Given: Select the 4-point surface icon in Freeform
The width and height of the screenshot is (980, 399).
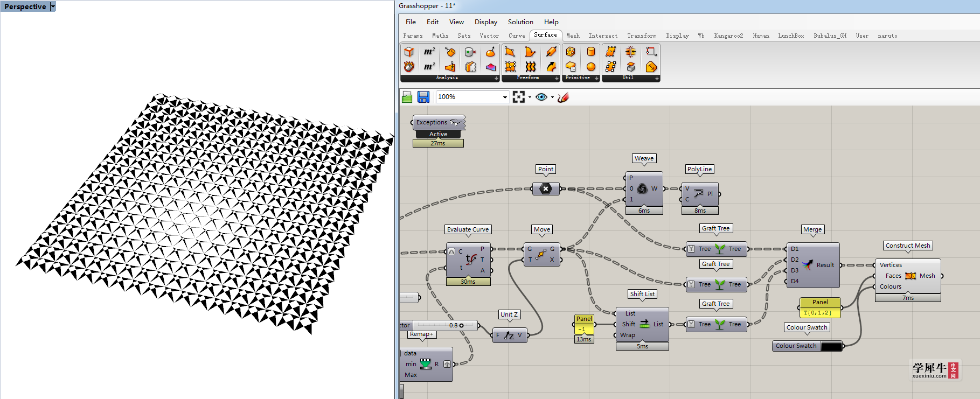Looking at the screenshot, I should [510, 52].
